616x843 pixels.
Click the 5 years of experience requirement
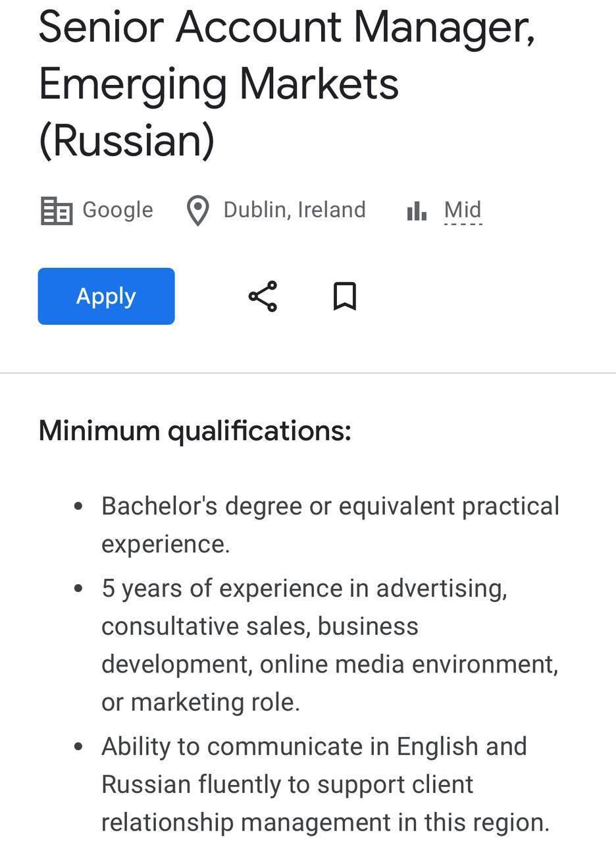tap(330, 645)
